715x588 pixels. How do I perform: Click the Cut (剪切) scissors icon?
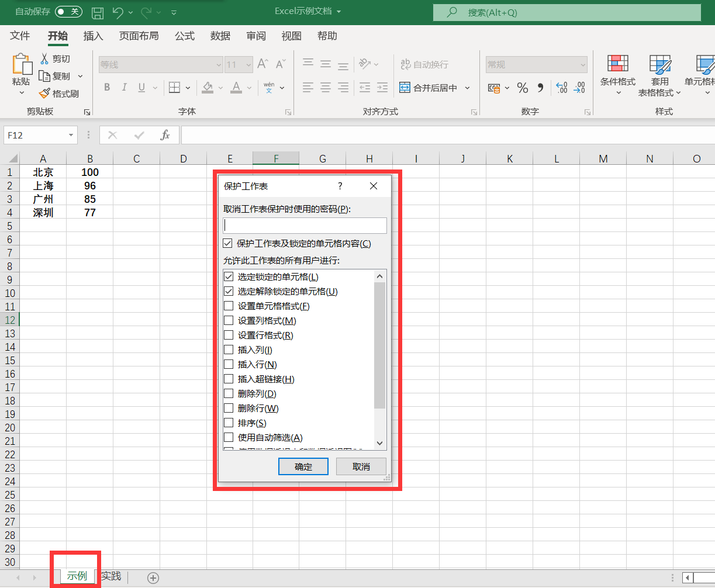(44, 58)
